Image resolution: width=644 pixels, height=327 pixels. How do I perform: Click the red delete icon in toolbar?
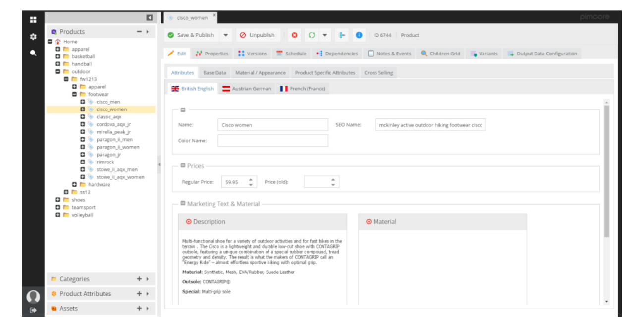tap(295, 35)
